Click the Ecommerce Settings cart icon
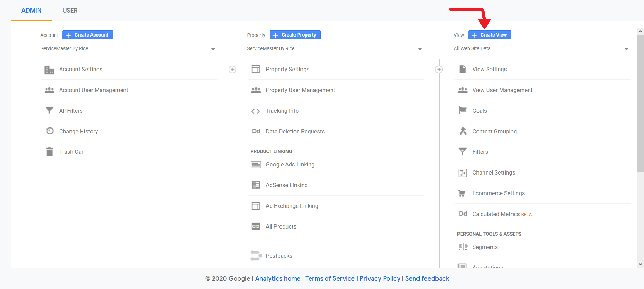Screen dimensions: 644x289 coord(462,193)
